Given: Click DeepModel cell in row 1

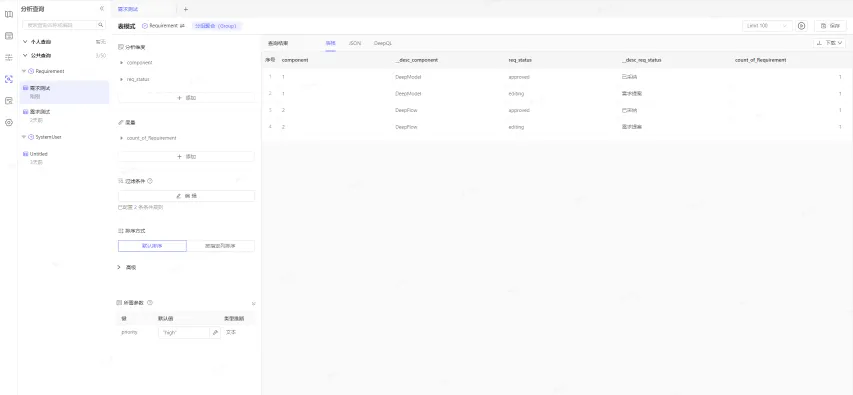Looking at the screenshot, I should [408, 77].
